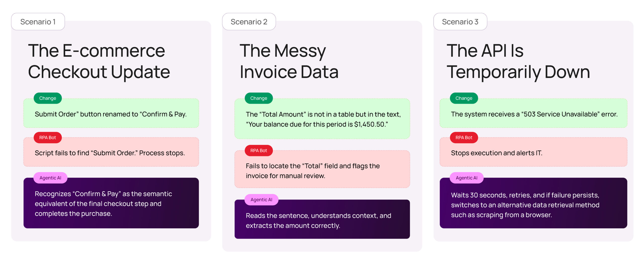The height and width of the screenshot is (264, 644).
Task: Click the purple "extracts the amount correctly" panel
Action: pyautogui.click(x=322, y=221)
